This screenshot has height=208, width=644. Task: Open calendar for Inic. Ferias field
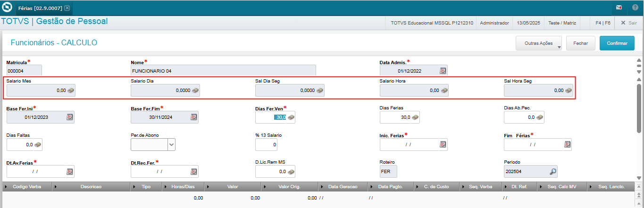(x=443, y=144)
